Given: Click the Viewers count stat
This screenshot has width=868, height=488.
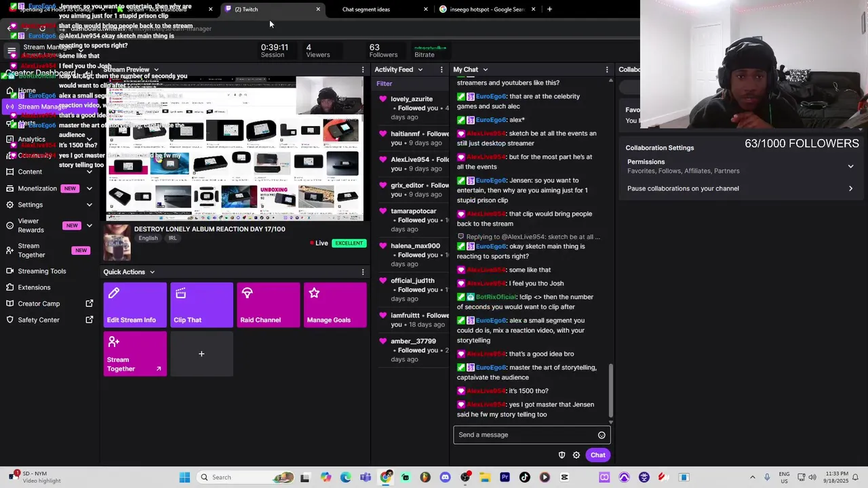Looking at the screenshot, I should click(317, 51).
